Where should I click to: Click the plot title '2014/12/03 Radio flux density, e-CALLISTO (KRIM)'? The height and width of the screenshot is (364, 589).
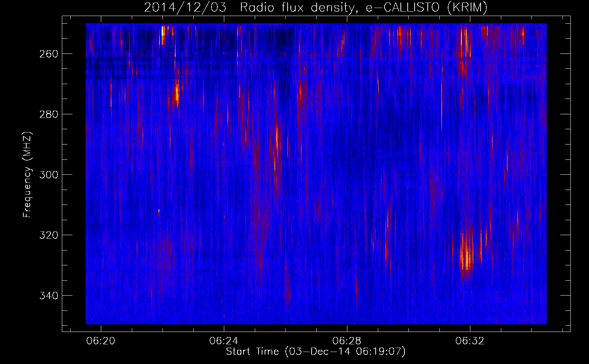[x=316, y=7]
